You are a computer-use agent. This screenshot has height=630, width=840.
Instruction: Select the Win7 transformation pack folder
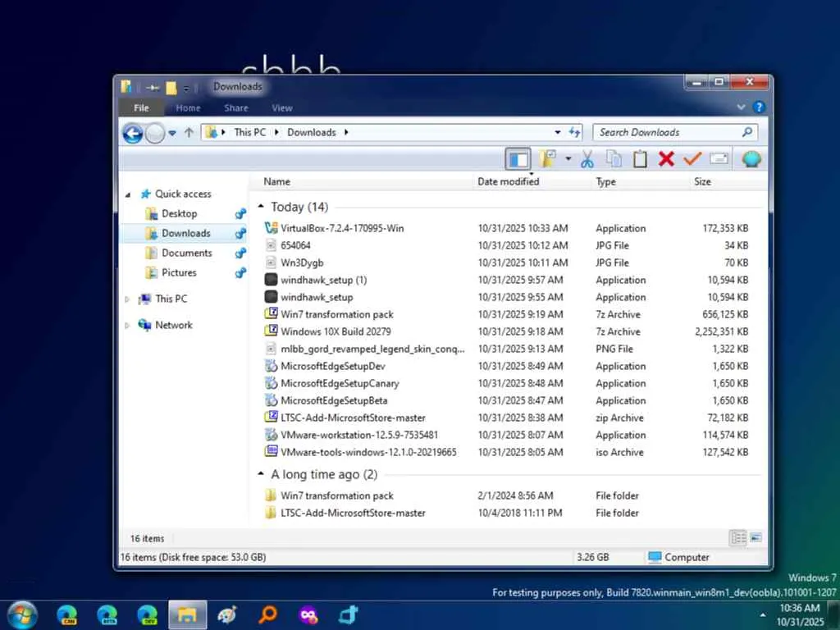pos(337,495)
